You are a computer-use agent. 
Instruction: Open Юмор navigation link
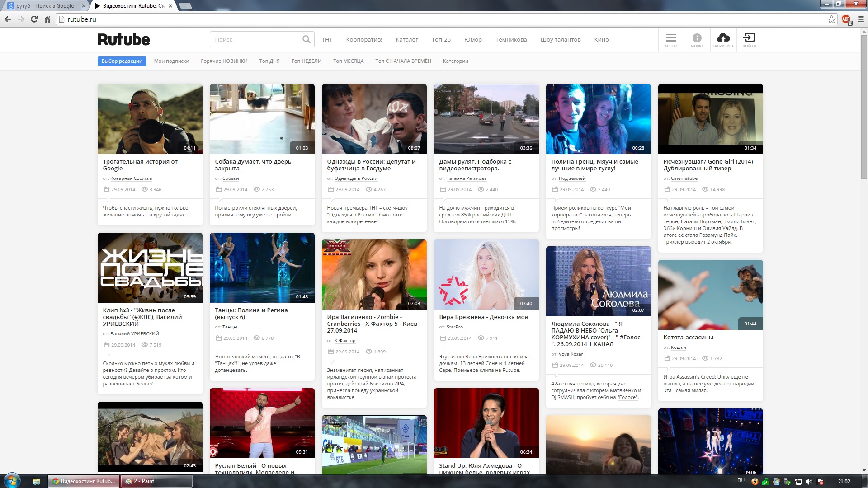473,40
